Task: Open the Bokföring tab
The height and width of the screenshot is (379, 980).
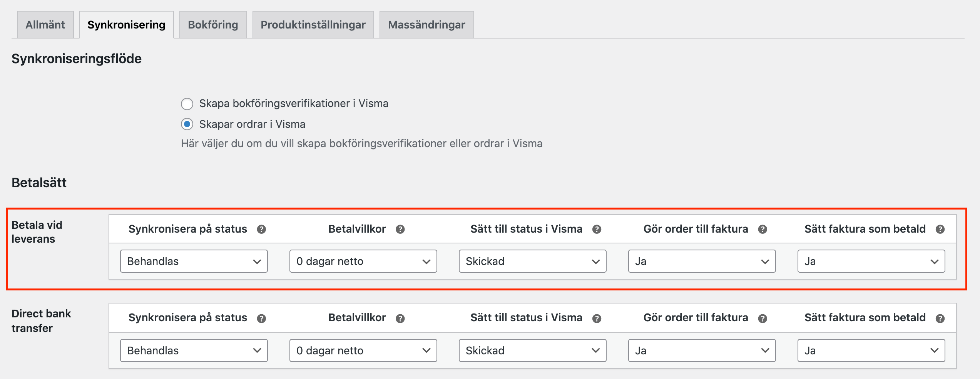Action: coord(212,24)
